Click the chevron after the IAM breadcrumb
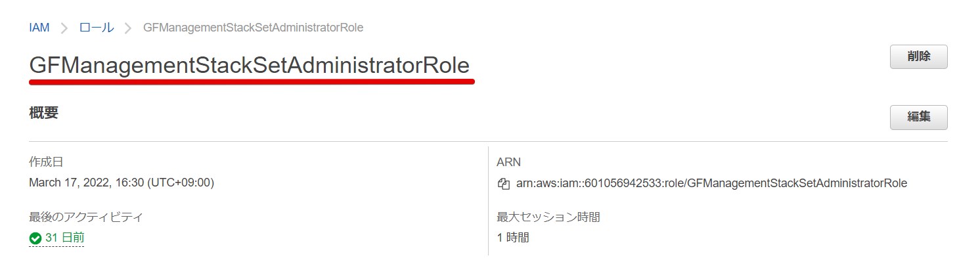Viewport: 980px width, 262px height. click(64, 28)
